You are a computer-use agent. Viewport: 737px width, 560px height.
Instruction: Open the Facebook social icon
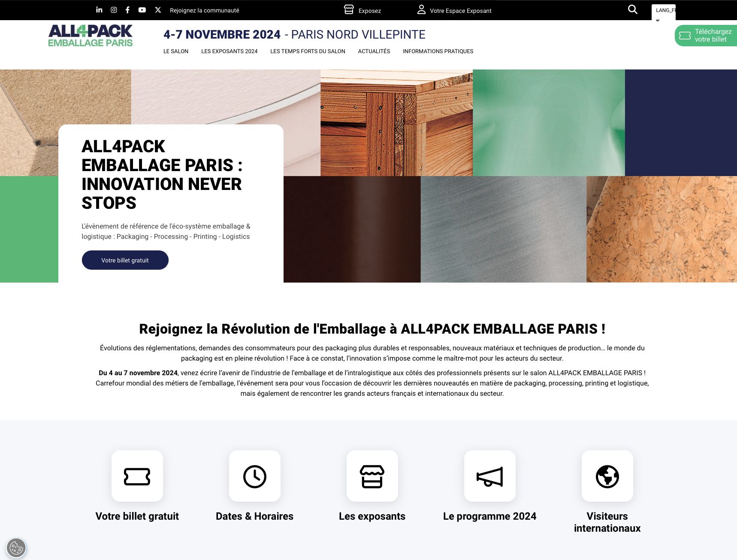pos(127,10)
